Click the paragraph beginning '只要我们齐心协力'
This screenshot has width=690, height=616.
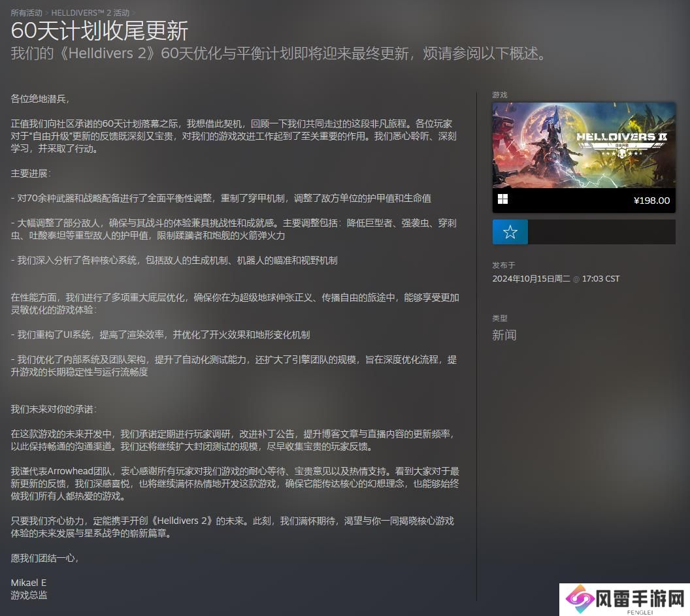click(233, 527)
